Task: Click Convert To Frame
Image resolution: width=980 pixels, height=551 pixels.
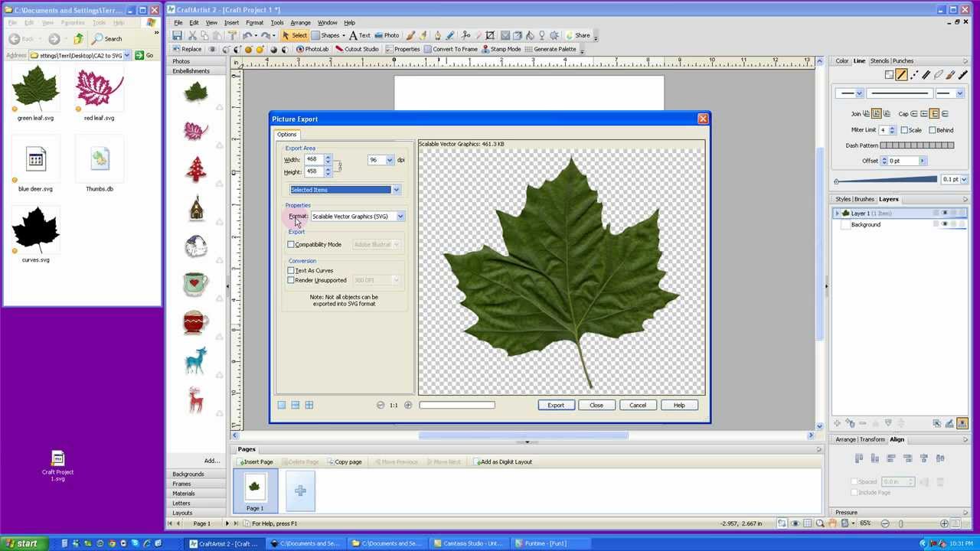Action: 450,49
